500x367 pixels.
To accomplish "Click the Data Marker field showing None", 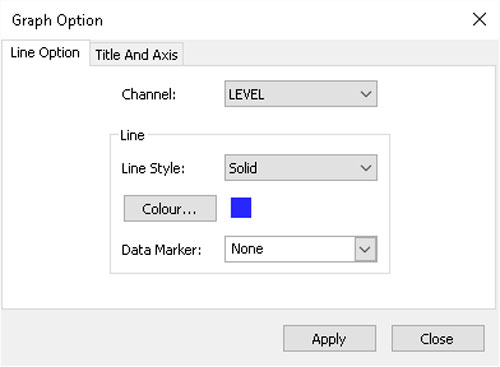I will coord(301,249).
